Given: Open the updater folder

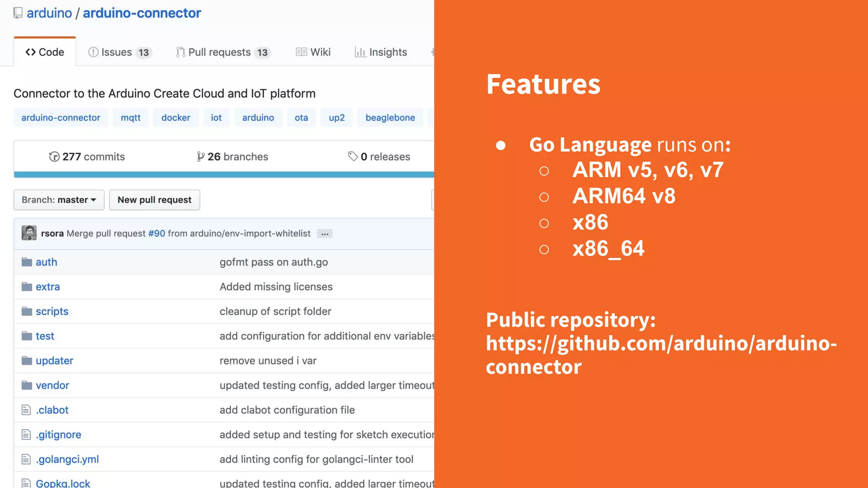Looking at the screenshot, I should [x=54, y=360].
